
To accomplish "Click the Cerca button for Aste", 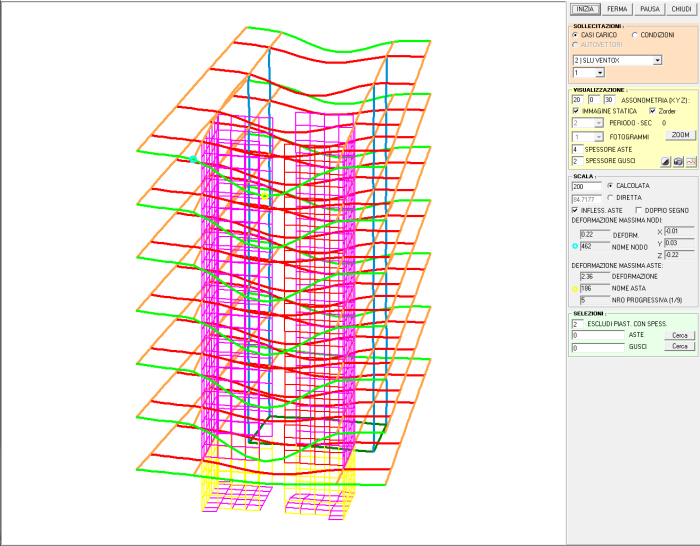I will tap(680, 335).
